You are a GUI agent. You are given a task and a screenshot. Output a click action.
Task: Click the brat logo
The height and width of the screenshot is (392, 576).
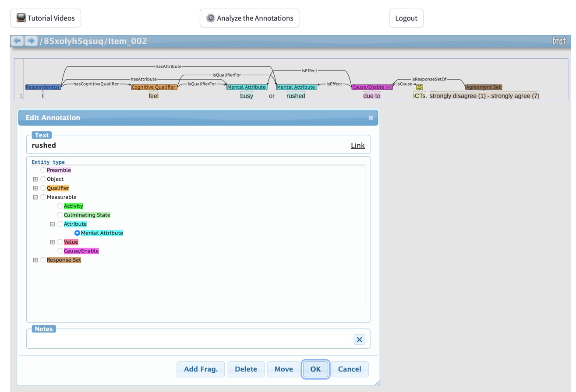[x=559, y=41]
